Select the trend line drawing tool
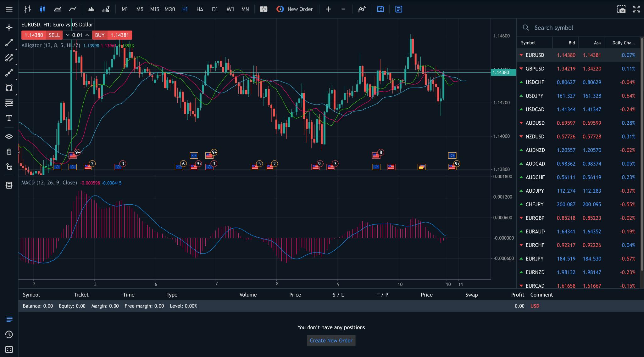 click(9, 42)
